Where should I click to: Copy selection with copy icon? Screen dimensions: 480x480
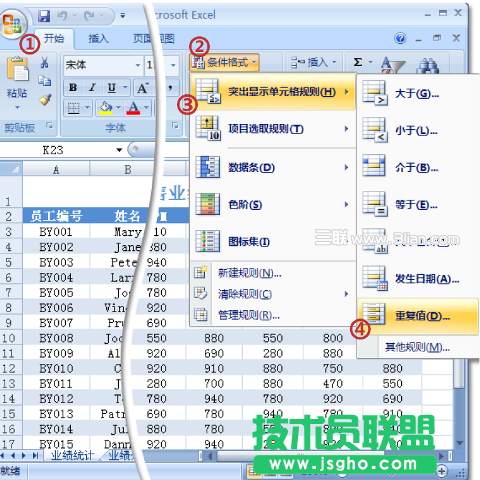pyautogui.click(x=44, y=81)
